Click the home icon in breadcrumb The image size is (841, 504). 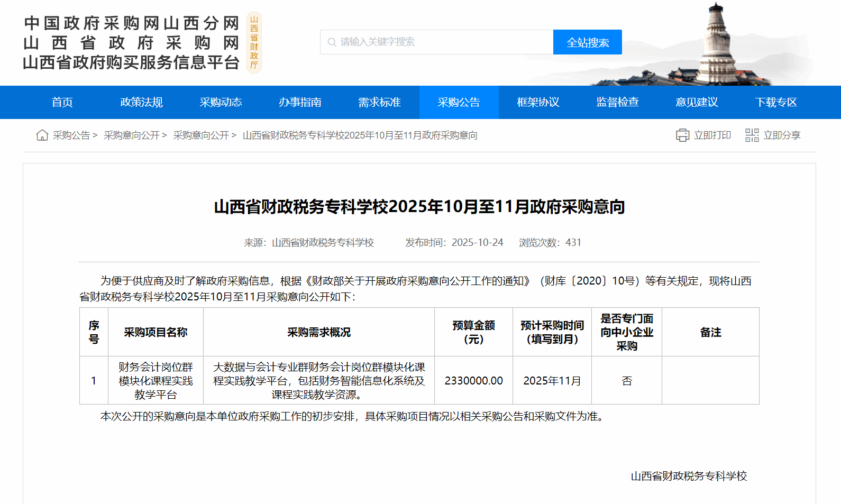pos(42,135)
